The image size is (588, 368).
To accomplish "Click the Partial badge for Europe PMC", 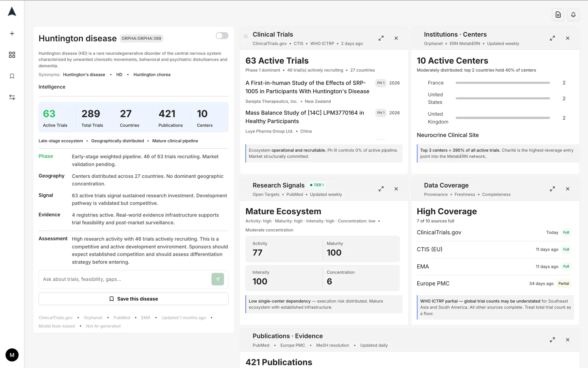I will coord(564,284).
